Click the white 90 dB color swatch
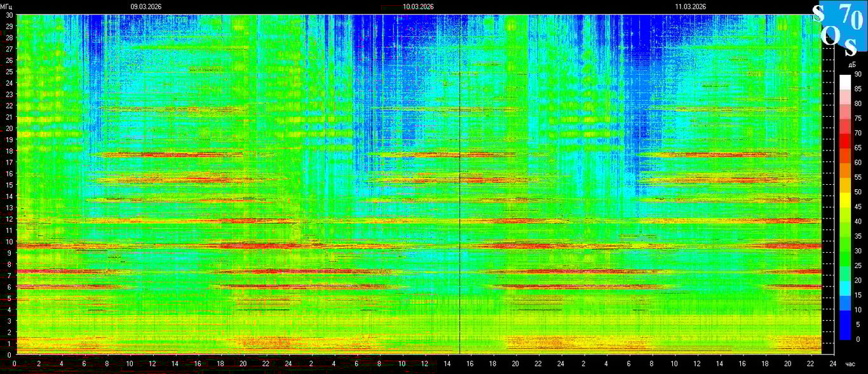868x374 pixels. coord(844,81)
